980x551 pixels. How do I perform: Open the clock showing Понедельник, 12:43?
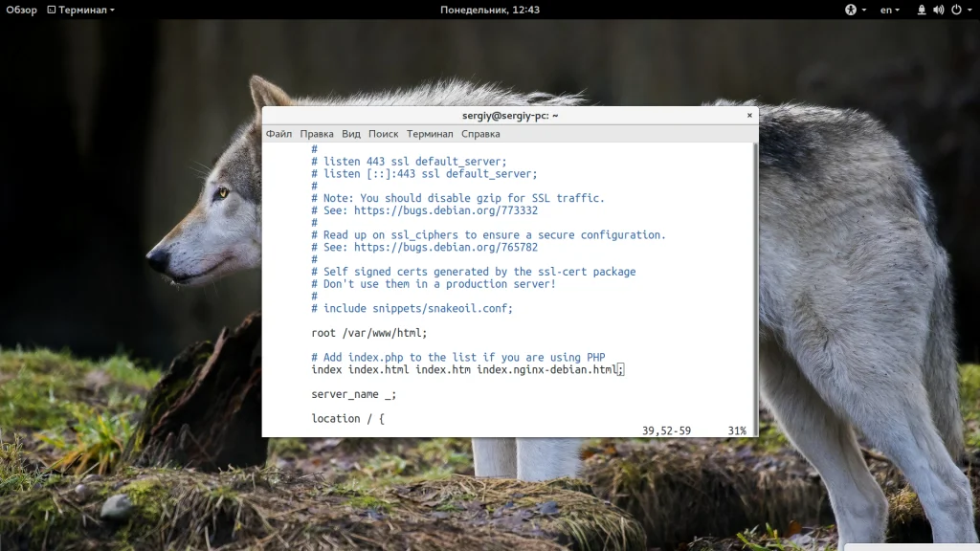[x=490, y=10]
